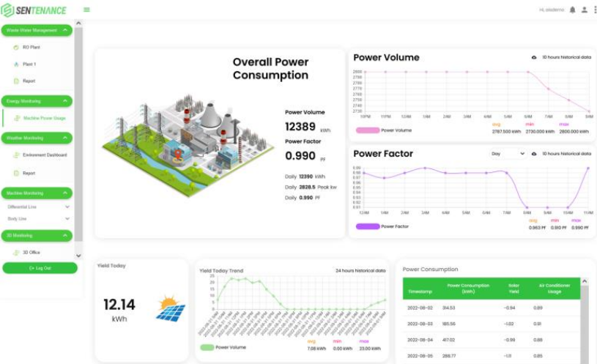Collapse the Energy Monitoring section

[x=66, y=101]
